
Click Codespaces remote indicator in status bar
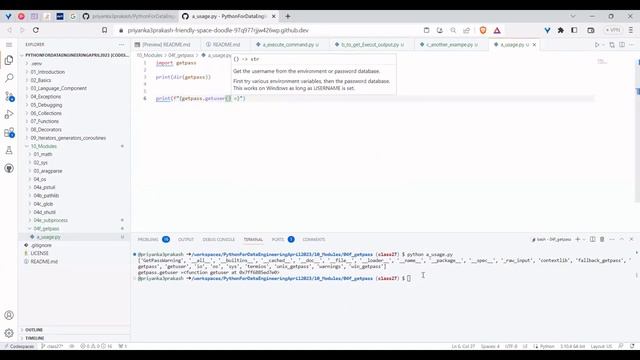pos(19,346)
